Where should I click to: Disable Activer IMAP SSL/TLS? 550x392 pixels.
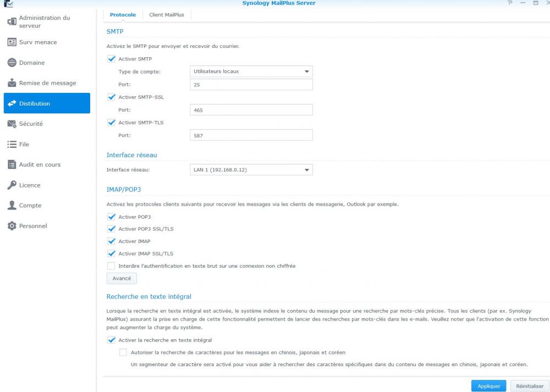tap(111, 253)
